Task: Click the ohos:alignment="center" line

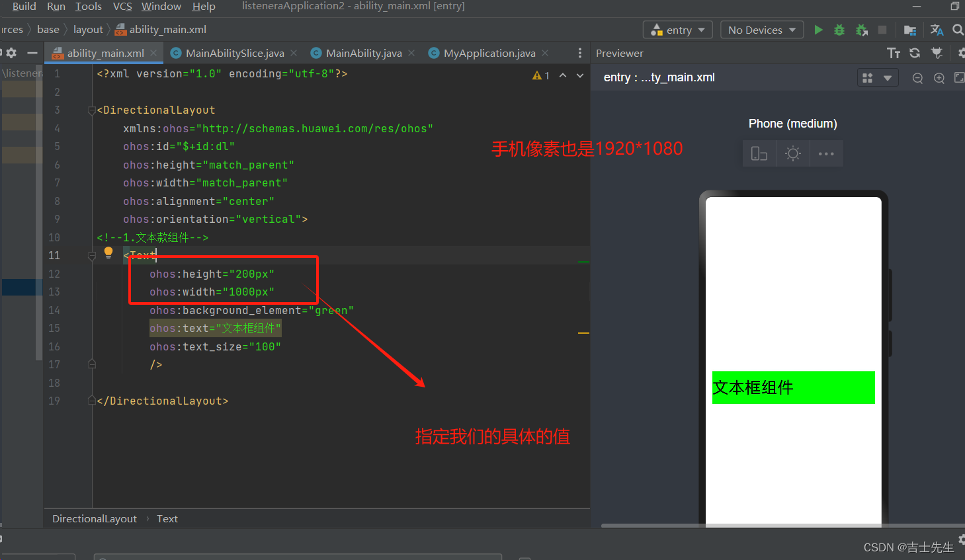Action: (198, 202)
